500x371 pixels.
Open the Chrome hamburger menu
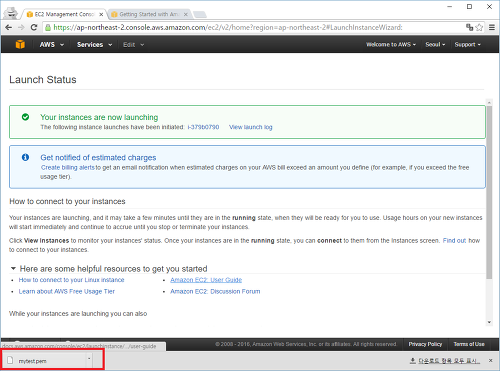(492, 27)
